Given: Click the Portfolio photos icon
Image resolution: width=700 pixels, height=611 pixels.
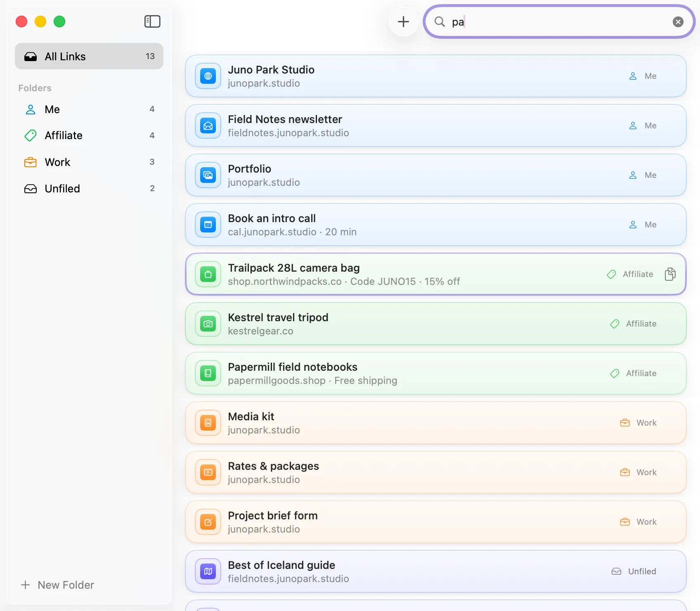Looking at the screenshot, I should 208,175.
